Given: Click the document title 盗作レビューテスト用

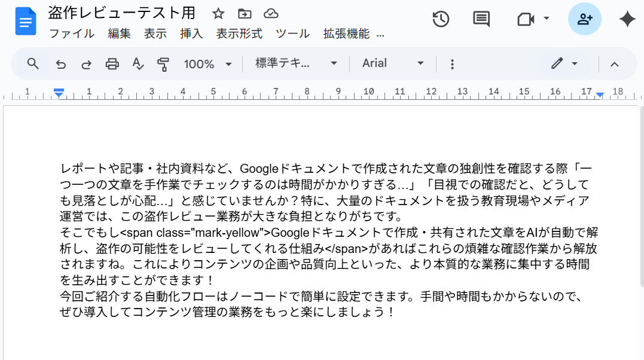Looking at the screenshot, I should pos(121,13).
